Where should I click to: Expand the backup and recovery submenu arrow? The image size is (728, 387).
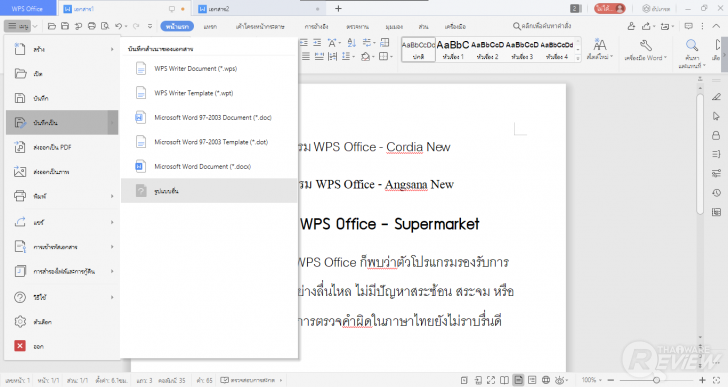pyautogui.click(x=112, y=271)
